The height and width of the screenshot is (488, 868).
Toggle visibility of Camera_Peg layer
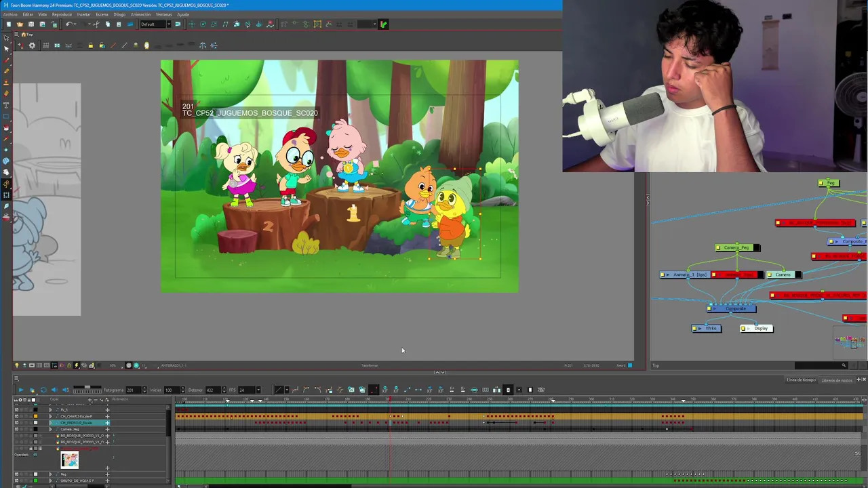click(16, 429)
